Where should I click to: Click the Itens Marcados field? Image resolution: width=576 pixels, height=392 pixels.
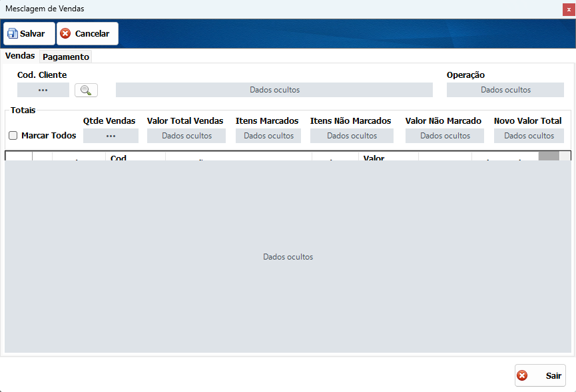click(x=268, y=136)
